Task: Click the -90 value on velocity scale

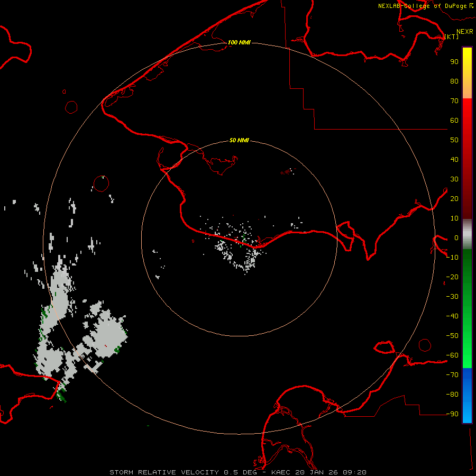Action: click(452, 414)
